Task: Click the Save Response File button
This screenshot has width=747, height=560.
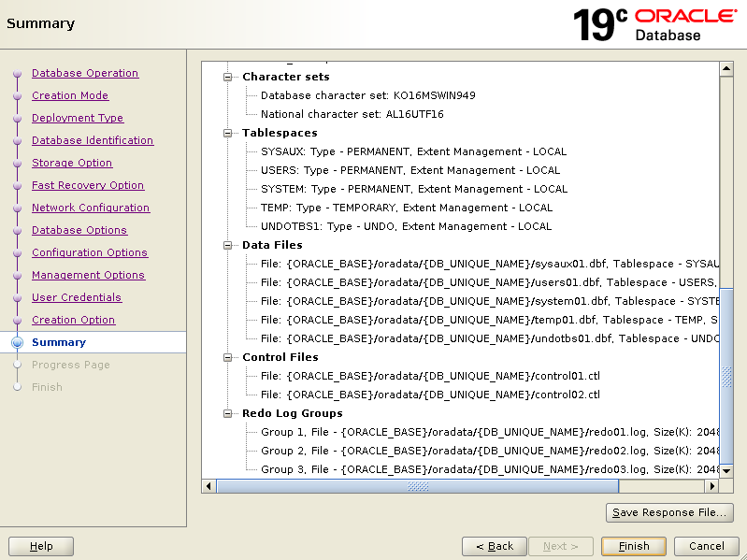Action: pos(669,512)
